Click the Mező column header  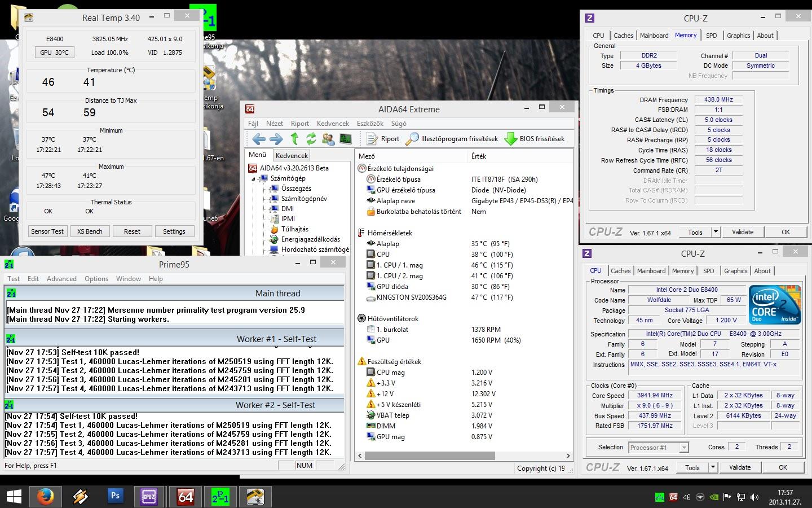click(x=367, y=156)
